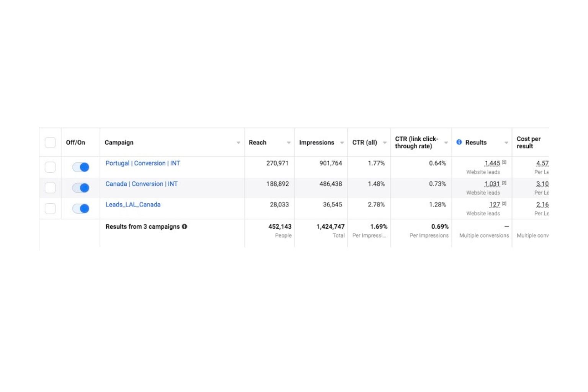Click the Off/On column header
This screenshot has width=588, height=392.
click(x=75, y=142)
